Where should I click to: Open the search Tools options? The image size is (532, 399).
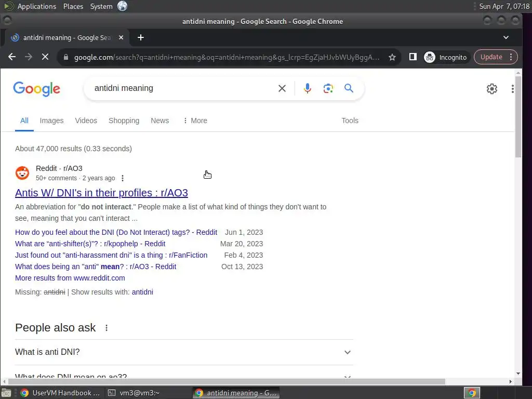[x=350, y=121]
